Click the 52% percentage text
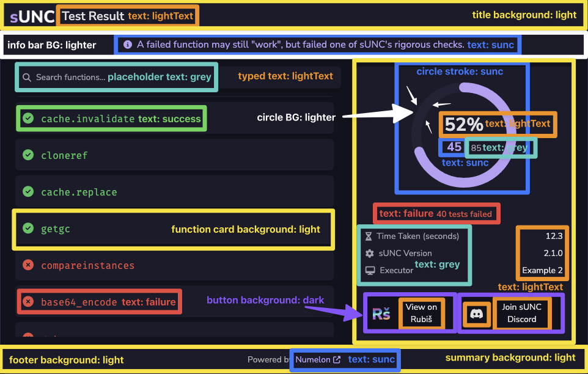This screenshot has width=588, height=374. click(x=463, y=125)
